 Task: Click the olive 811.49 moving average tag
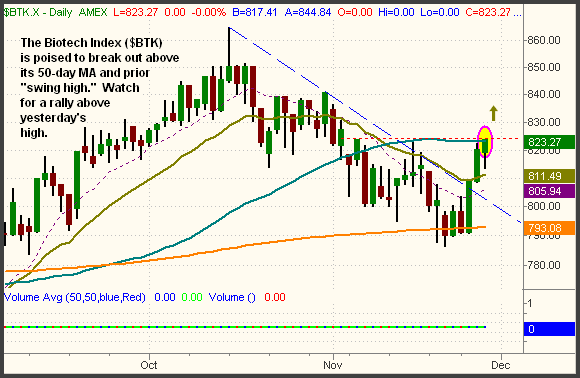(549, 176)
